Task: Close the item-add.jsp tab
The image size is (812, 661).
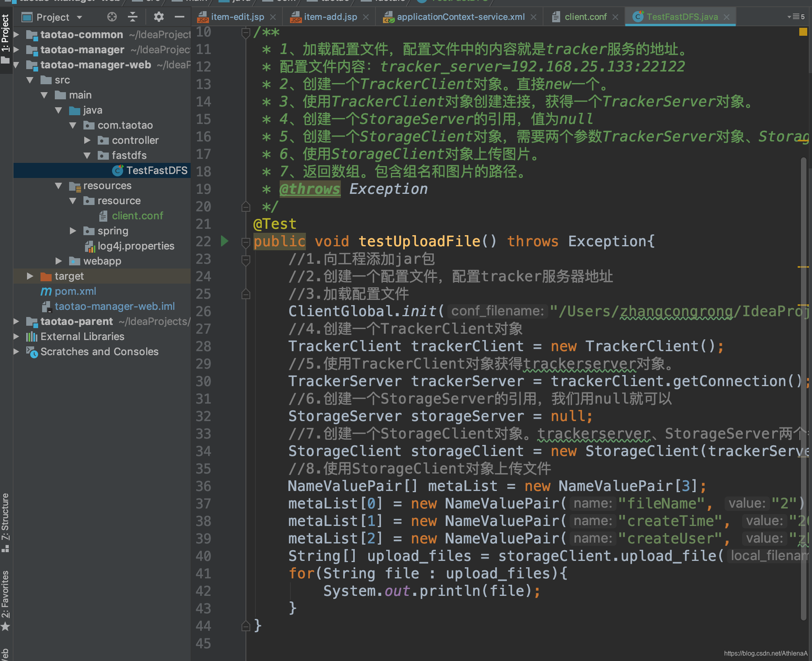Action: (366, 17)
